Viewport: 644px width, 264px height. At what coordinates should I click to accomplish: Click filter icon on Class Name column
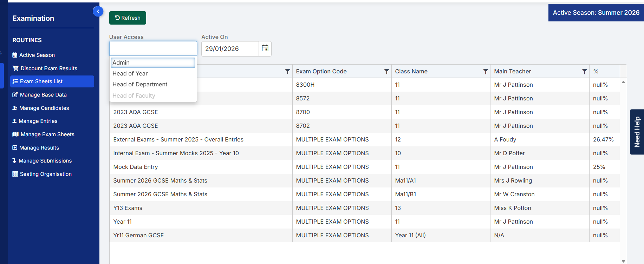coord(486,71)
